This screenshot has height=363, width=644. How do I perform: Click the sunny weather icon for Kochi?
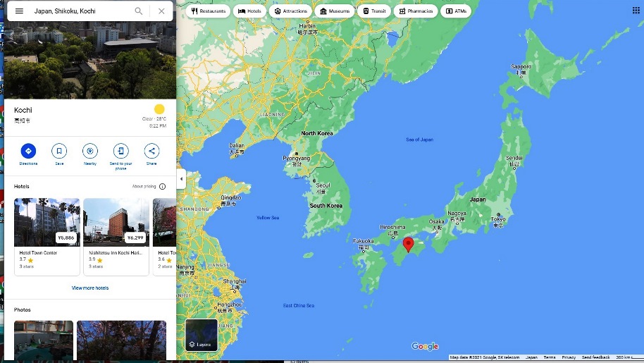coord(159,109)
